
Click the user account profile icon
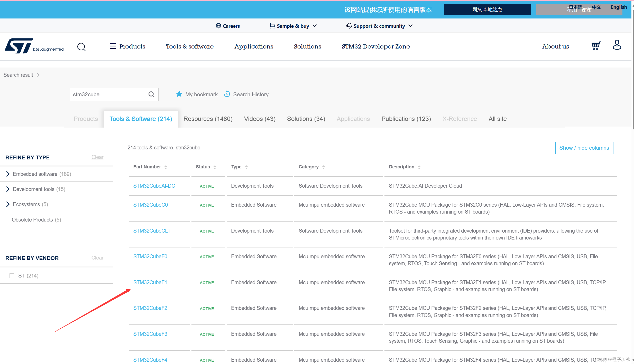[x=617, y=45]
